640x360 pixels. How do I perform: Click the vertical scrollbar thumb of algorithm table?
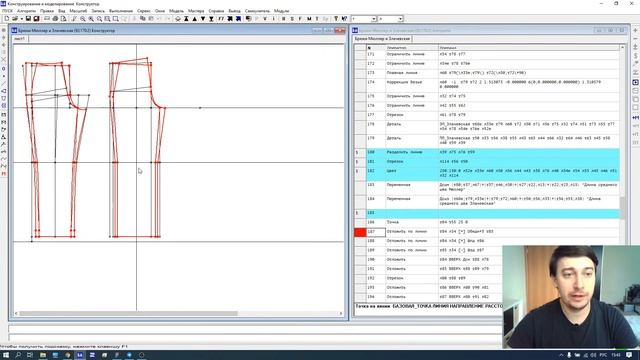click(x=622, y=208)
